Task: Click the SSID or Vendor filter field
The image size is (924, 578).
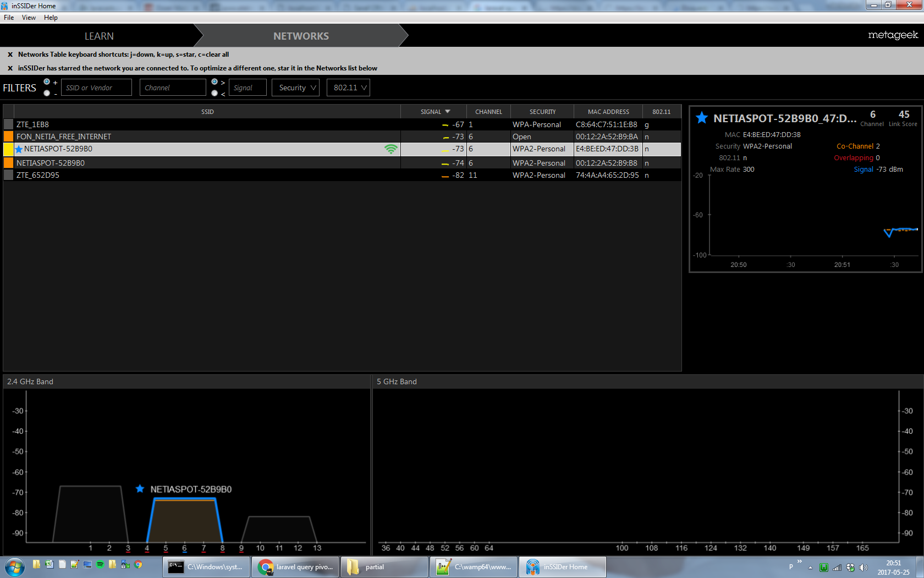Action: 96,88
